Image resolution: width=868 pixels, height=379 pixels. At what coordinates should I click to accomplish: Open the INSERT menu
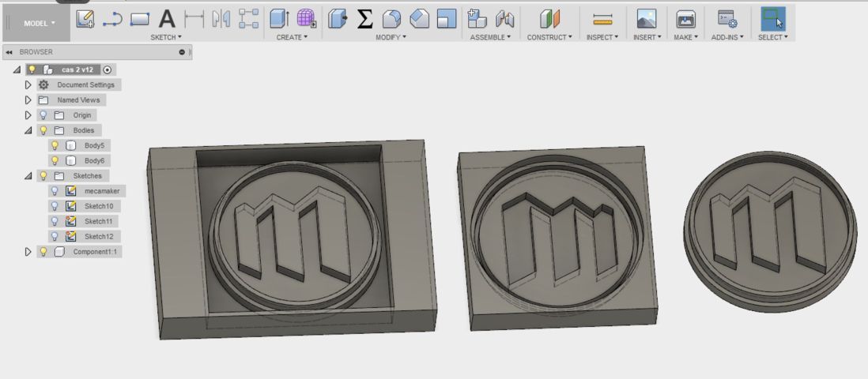pos(647,37)
